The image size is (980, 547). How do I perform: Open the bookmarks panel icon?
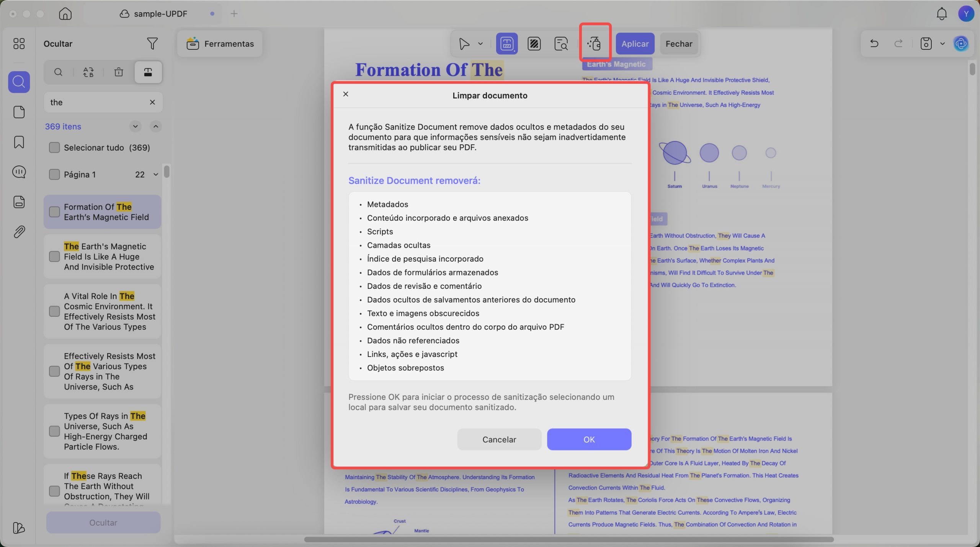(19, 142)
